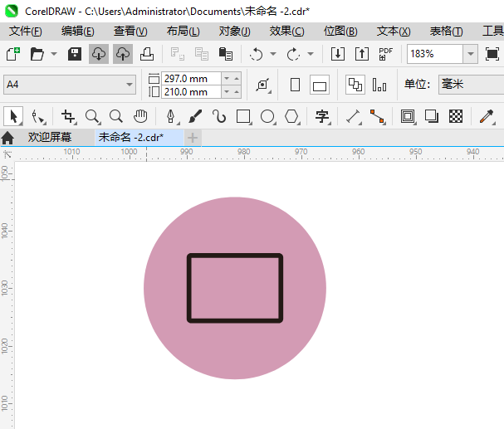Open the units dropdown showing 毫米
This screenshot has width=504, height=429.
pyautogui.click(x=472, y=85)
